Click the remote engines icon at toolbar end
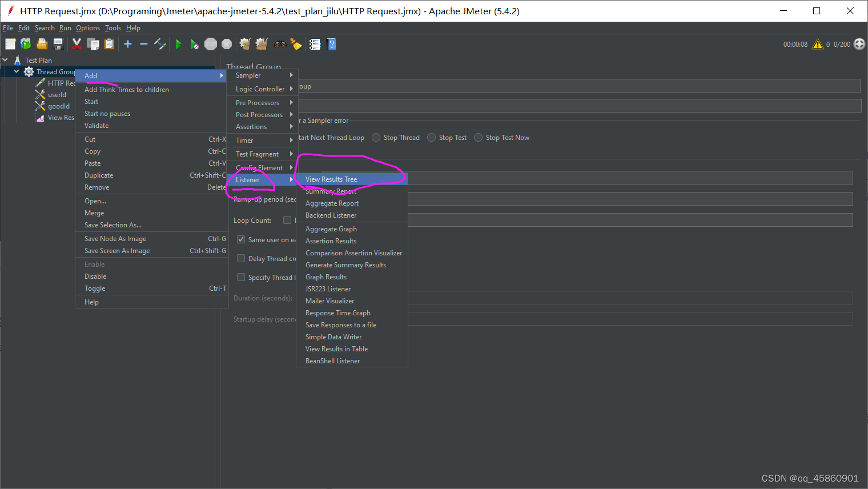Viewport: 868px width, 489px height. [x=859, y=44]
